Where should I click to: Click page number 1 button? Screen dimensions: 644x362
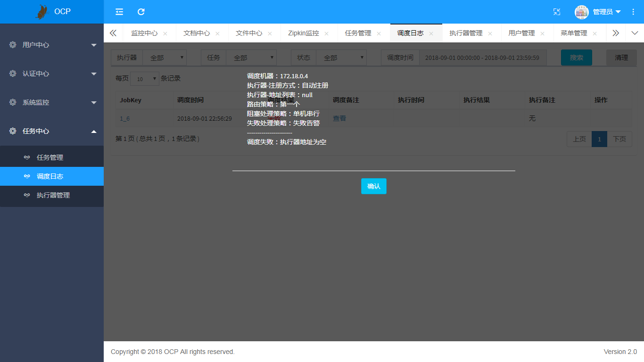tap(599, 139)
